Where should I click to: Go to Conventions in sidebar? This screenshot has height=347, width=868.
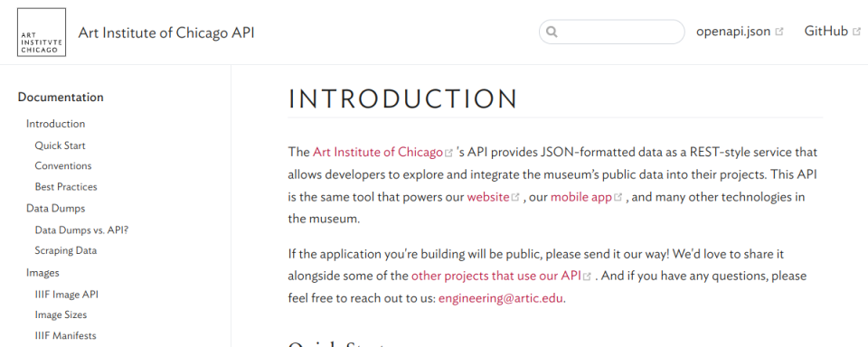pos(63,166)
